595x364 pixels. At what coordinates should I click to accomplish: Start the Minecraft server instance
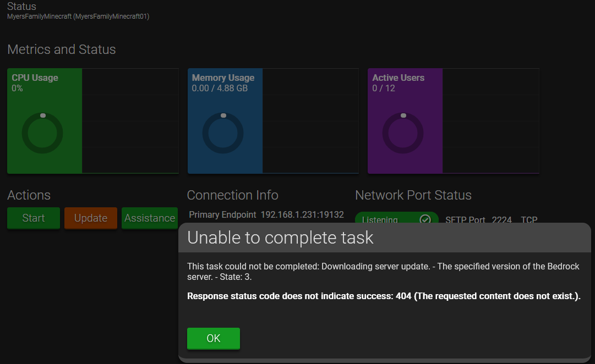click(x=34, y=218)
